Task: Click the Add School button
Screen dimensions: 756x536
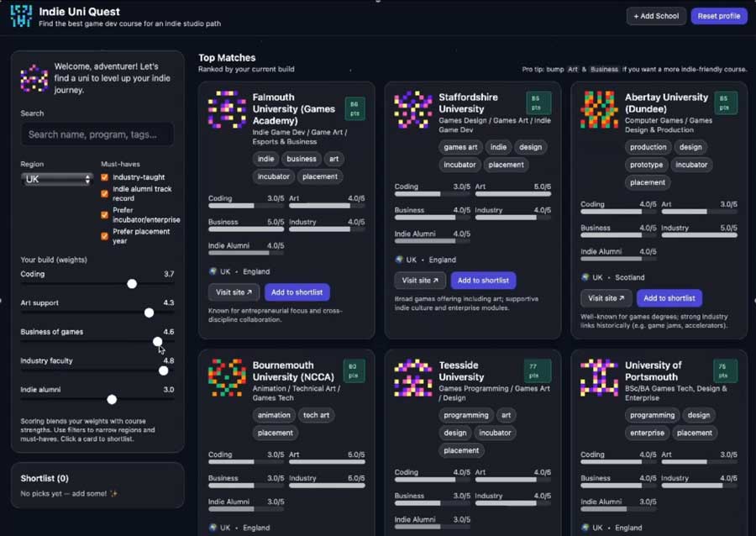Action: pyautogui.click(x=656, y=16)
